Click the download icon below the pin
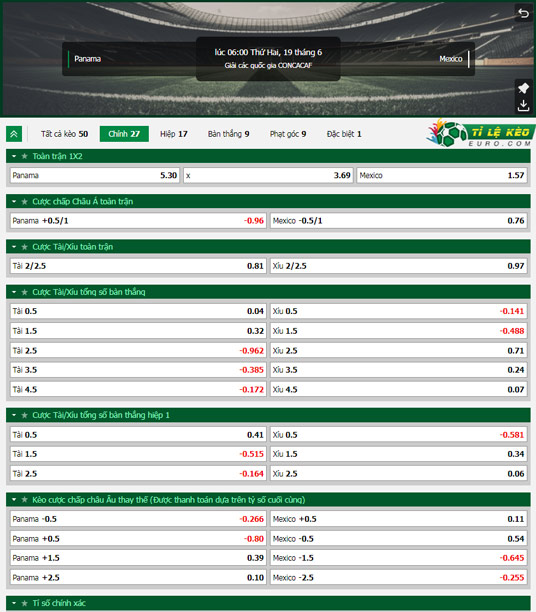Image resolution: width=536 pixels, height=612 pixels. coord(523,106)
